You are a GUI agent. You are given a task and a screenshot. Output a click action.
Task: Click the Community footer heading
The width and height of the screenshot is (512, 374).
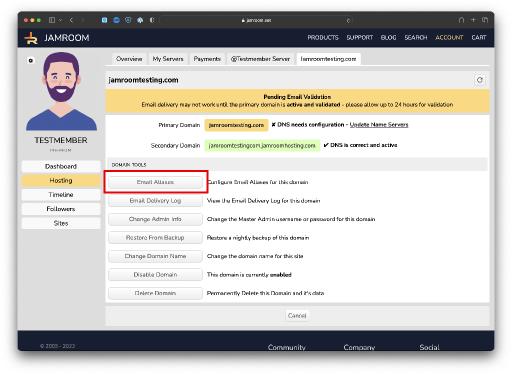click(x=287, y=347)
